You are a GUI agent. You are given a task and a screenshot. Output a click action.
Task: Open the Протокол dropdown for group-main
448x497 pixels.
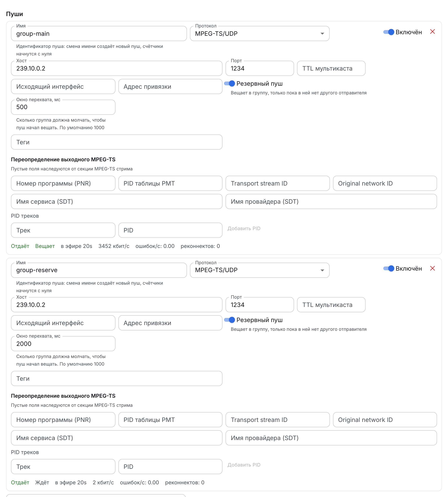click(x=260, y=34)
